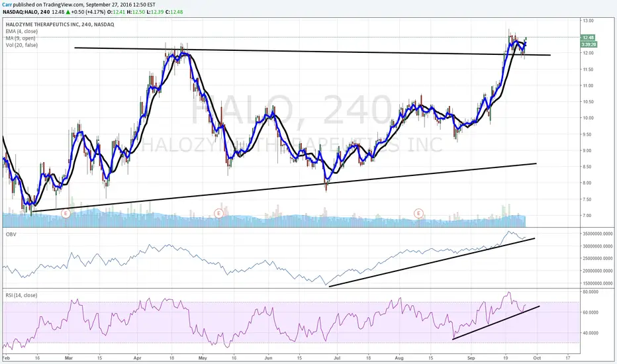Click the 15000000.0000 OBV axis label
The image size is (617, 364).
(598, 283)
